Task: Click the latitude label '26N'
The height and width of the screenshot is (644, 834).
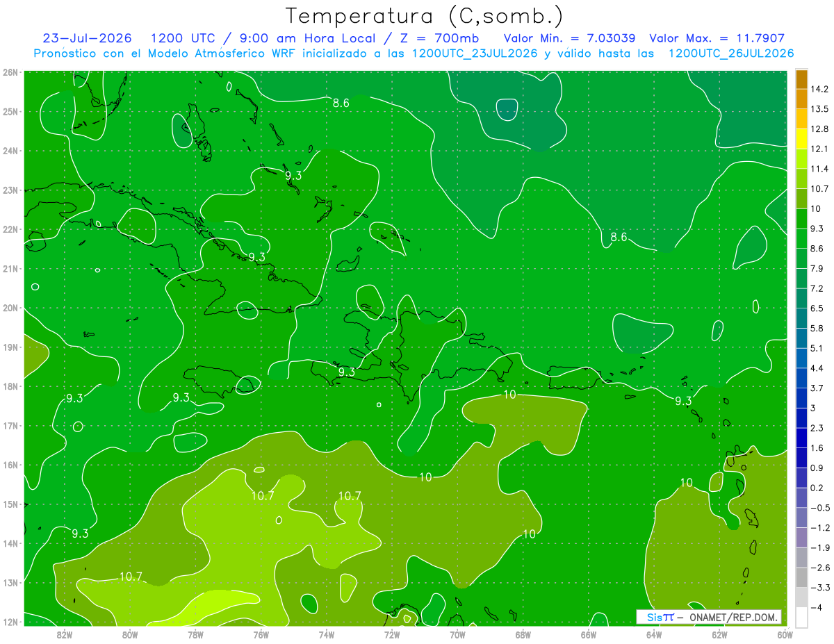Action: click(10, 72)
